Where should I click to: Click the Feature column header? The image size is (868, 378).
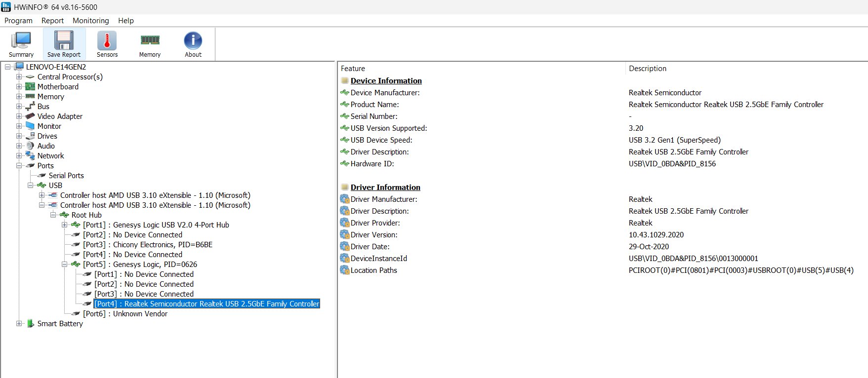tap(482, 69)
